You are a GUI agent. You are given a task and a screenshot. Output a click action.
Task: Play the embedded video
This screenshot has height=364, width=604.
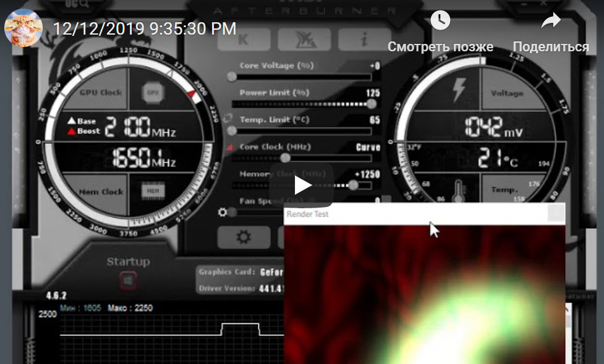click(x=301, y=185)
